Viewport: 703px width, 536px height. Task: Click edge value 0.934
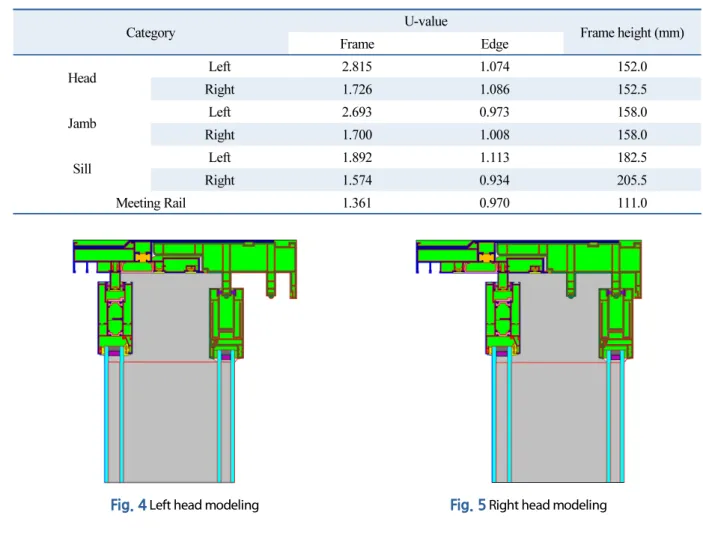tap(495, 180)
